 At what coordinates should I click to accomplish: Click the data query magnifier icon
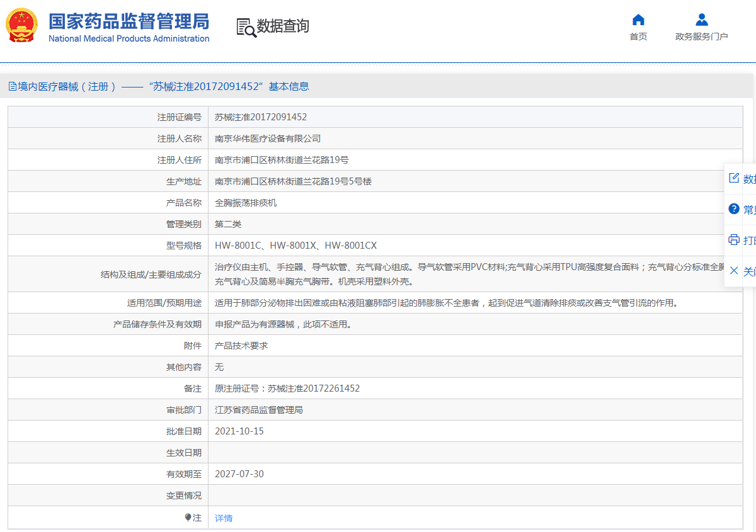(x=246, y=27)
